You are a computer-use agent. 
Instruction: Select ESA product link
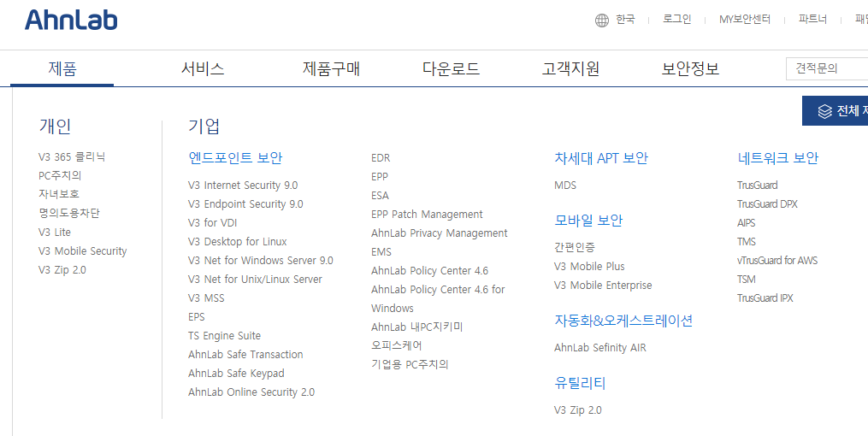(380, 196)
